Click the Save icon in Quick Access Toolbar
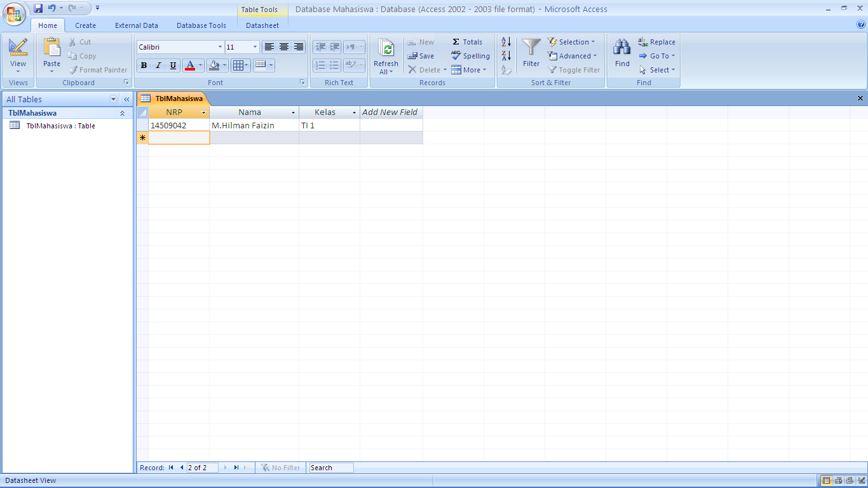 (38, 8)
